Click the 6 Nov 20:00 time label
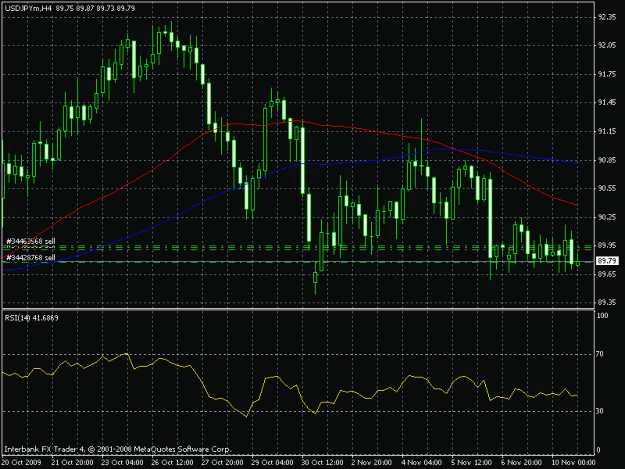Image resolution: width=625 pixels, height=469 pixels. (x=522, y=463)
